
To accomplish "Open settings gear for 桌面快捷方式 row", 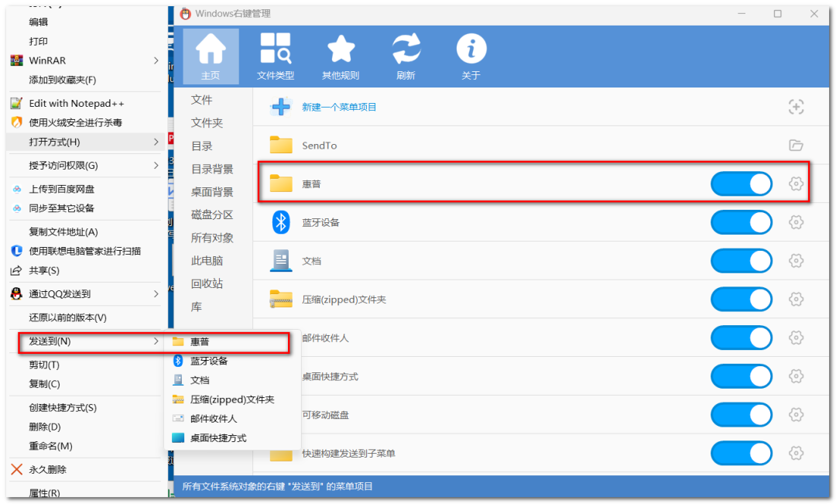I will [796, 376].
